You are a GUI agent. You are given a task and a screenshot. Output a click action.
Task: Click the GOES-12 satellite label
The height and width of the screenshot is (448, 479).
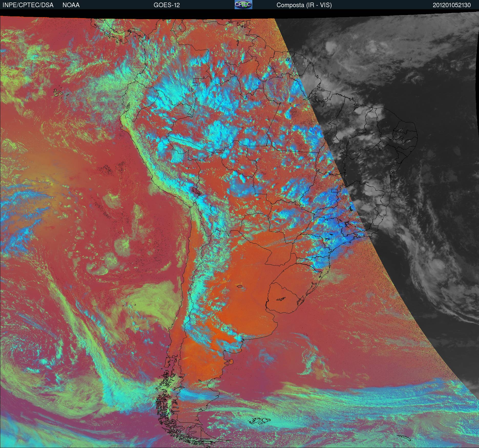point(166,5)
